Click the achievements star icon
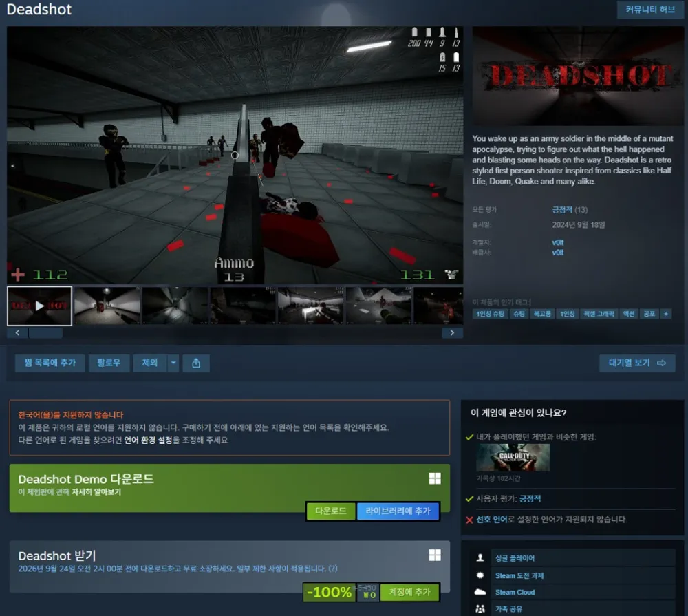The image size is (688, 616). pos(480,575)
